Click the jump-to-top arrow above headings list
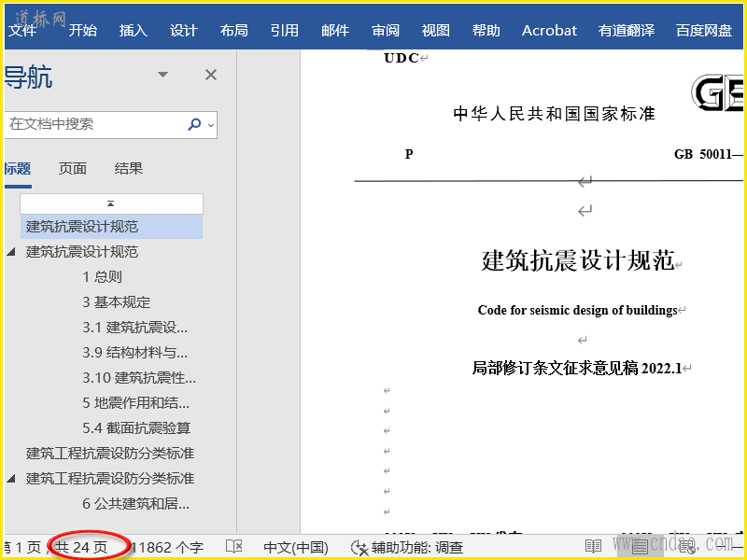This screenshot has width=747, height=560. pos(111,203)
